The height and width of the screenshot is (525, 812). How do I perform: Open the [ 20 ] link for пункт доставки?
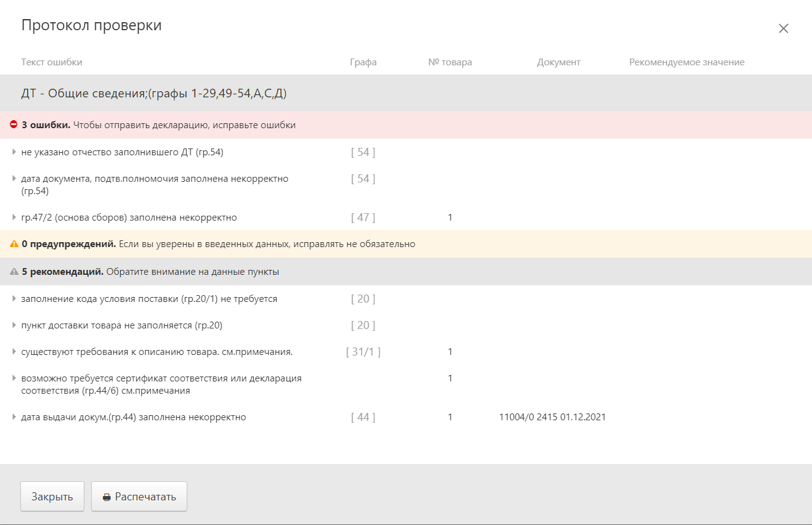(363, 325)
